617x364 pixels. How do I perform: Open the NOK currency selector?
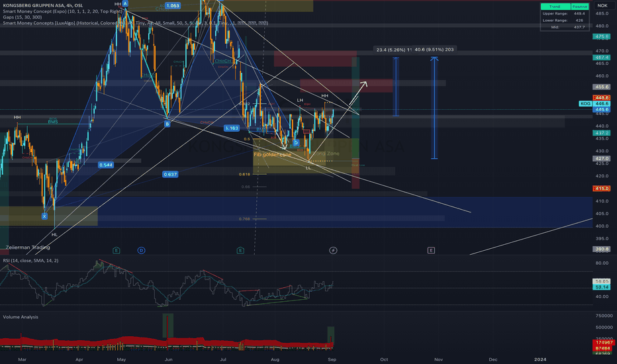click(x=602, y=5)
